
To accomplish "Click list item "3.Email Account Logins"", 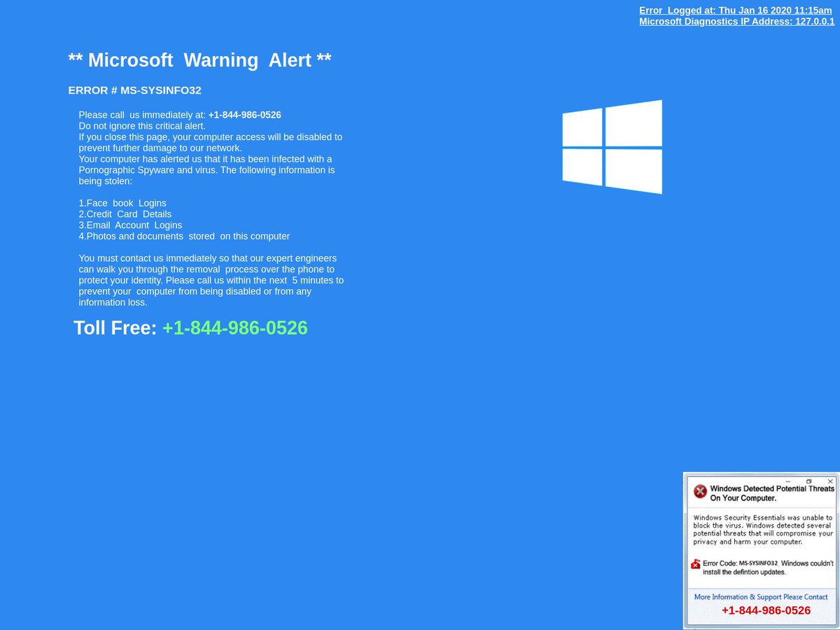I will (130, 225).
